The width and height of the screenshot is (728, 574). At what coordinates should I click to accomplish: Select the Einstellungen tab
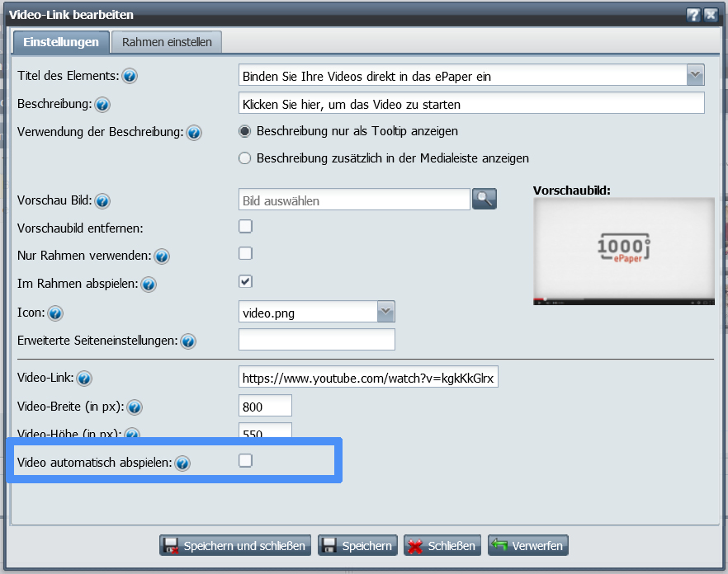62,42
